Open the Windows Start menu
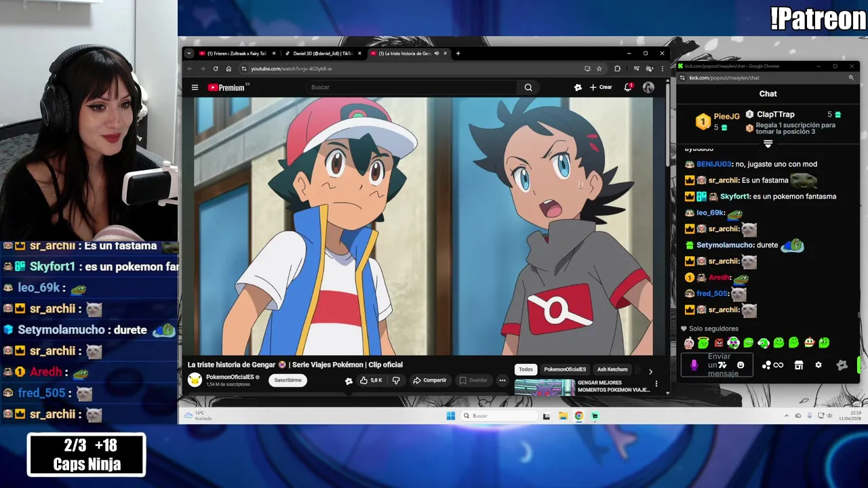 450,416
